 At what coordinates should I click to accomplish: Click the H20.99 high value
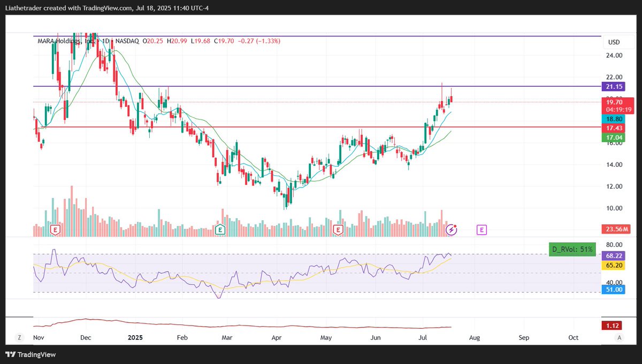(178, 41)
